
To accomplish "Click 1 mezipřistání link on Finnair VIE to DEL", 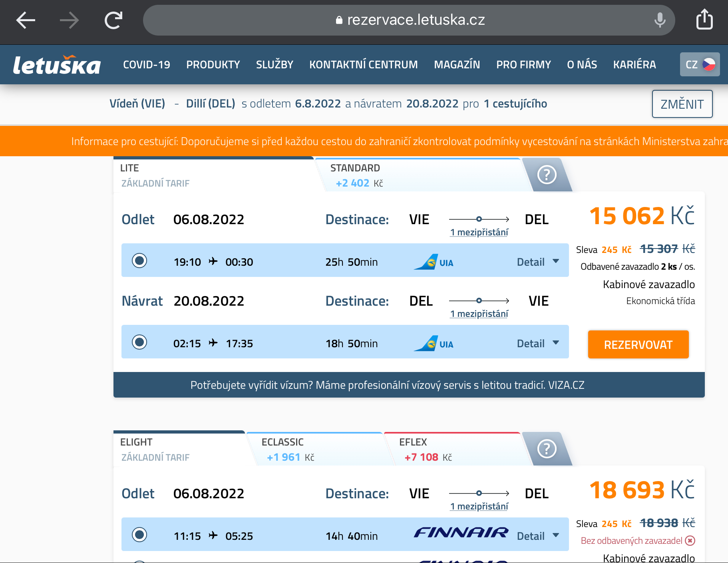I will tap(479, 506).
